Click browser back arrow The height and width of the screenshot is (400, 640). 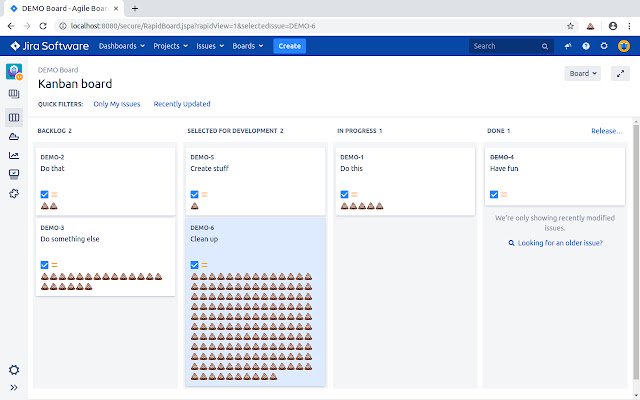(x=11, y=26)
